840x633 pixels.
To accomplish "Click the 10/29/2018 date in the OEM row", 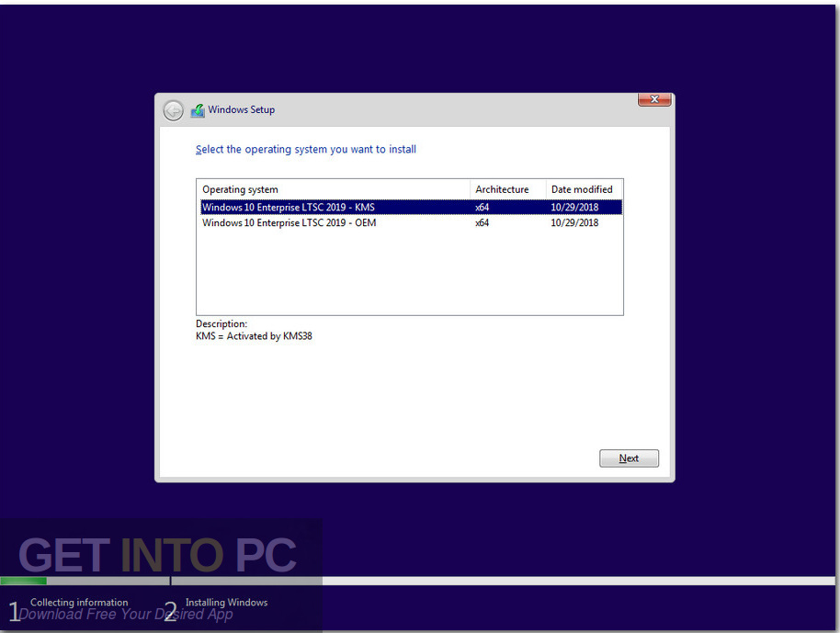I will point(573,222).
